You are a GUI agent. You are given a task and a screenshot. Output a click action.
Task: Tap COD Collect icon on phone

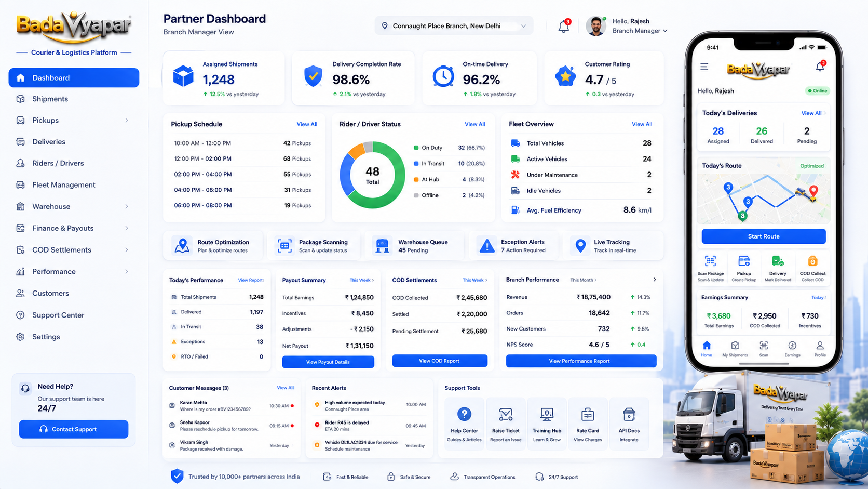[x=812, y=261]
